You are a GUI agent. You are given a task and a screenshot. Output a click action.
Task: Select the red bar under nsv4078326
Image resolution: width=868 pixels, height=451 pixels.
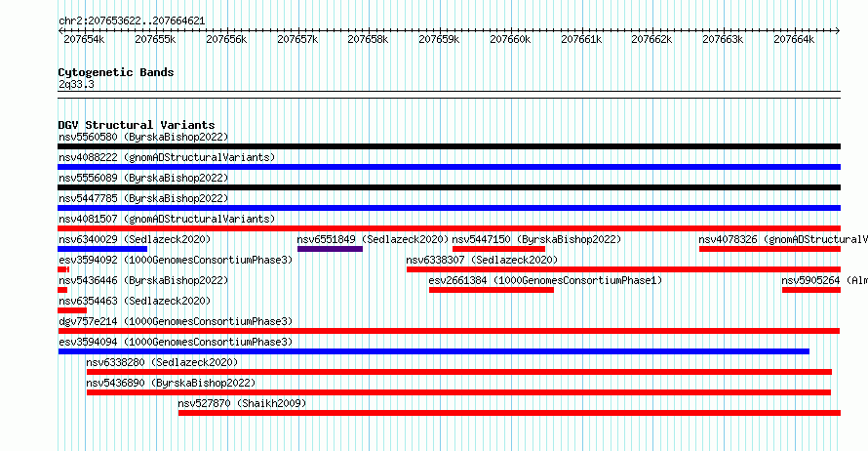click(x=770, y=249)
